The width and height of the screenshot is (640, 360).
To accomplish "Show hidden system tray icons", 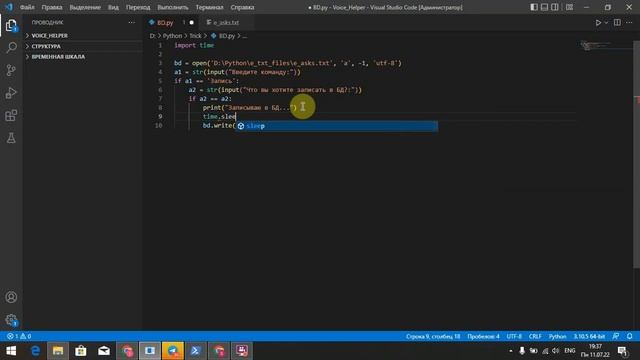I will 511,351.
